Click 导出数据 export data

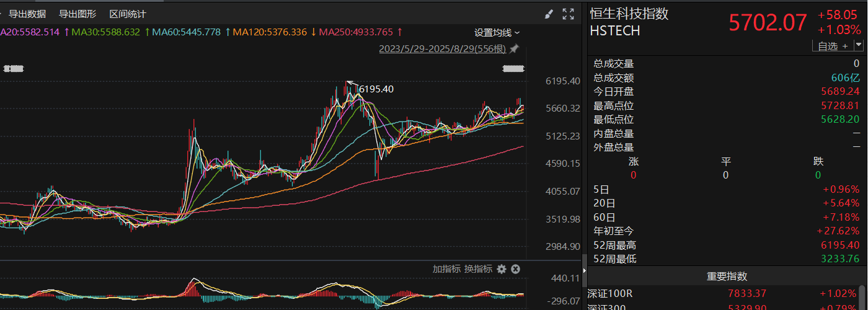point(27,14)
